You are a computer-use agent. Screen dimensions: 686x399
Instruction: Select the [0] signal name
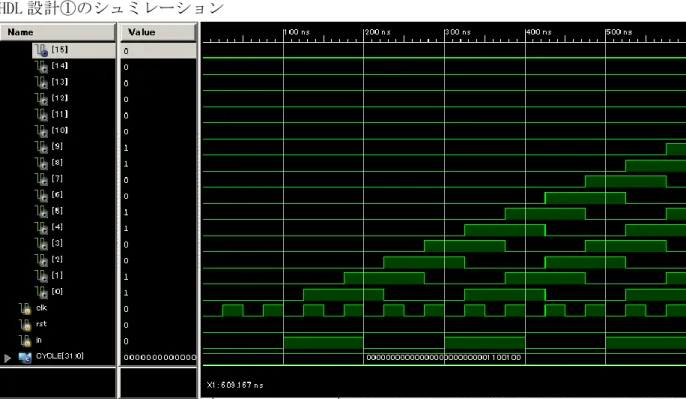[57, 291]
